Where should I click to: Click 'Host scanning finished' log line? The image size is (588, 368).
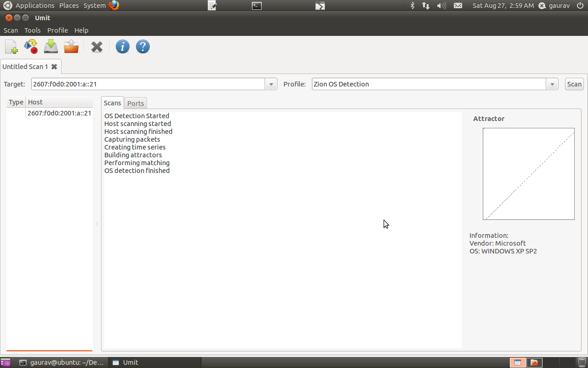tap(139, 132)
